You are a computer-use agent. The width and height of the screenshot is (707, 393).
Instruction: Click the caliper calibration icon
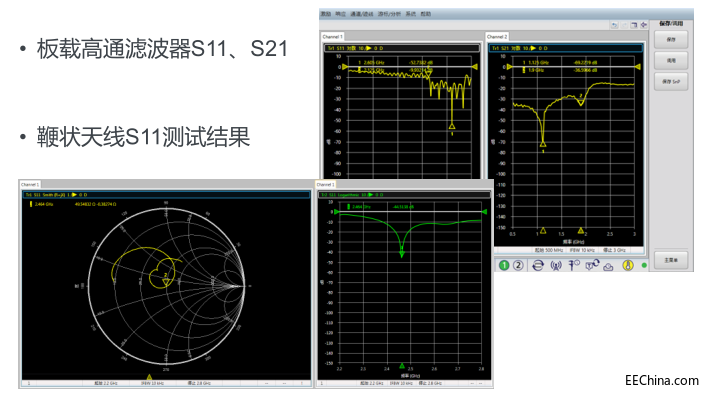coord(574,265)
